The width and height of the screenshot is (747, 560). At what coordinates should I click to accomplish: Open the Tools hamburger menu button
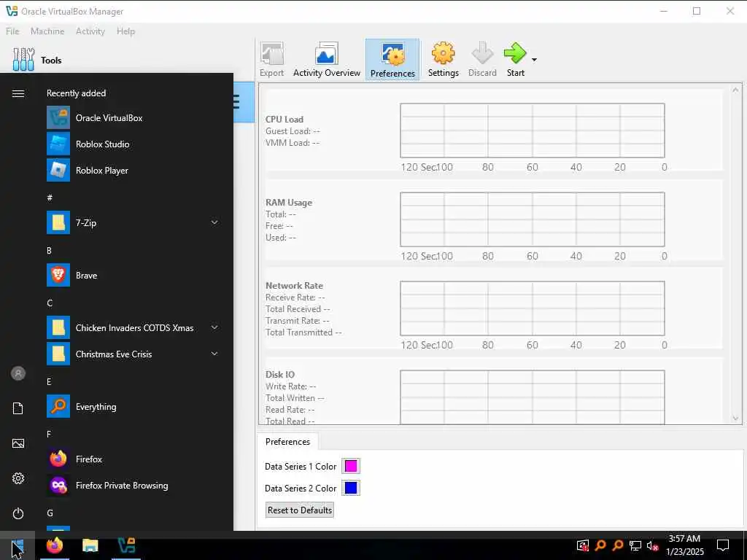click(x=237, y=101)
